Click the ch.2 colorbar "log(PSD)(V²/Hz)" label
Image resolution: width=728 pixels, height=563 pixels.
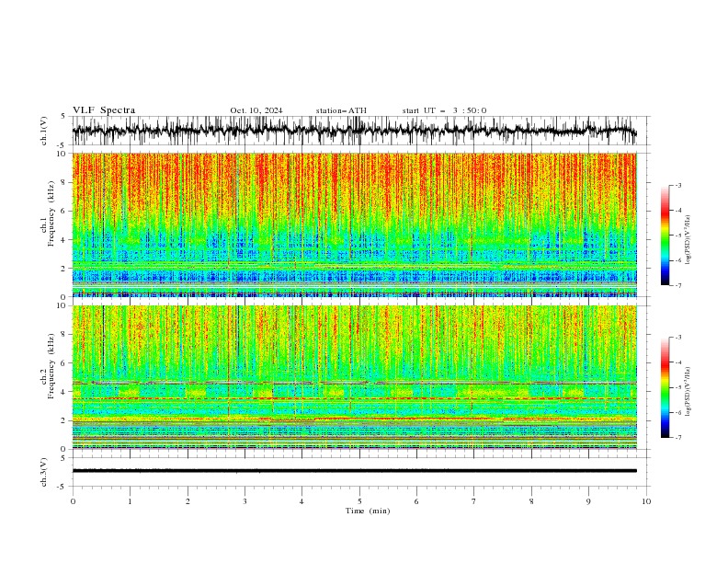(688, 391)
